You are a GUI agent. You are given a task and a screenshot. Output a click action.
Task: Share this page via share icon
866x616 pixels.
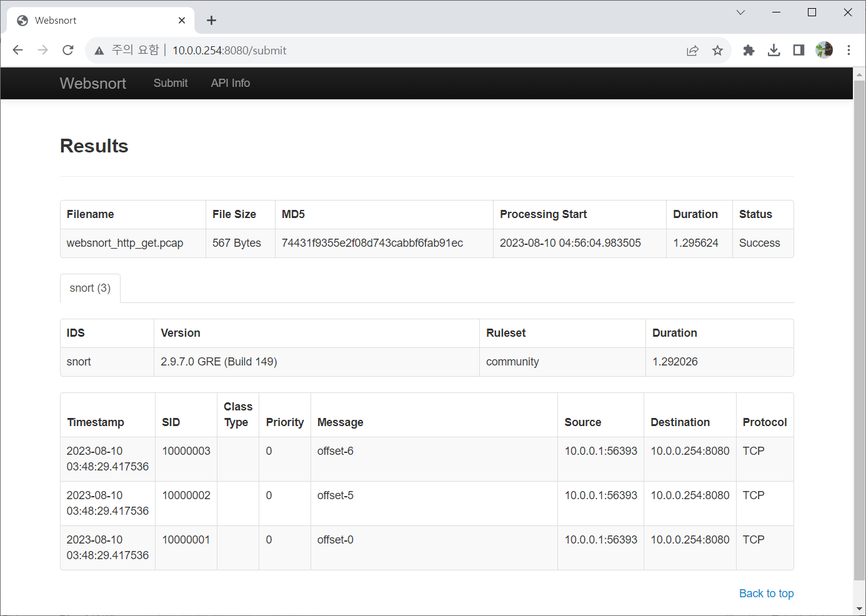pos(692,51)
